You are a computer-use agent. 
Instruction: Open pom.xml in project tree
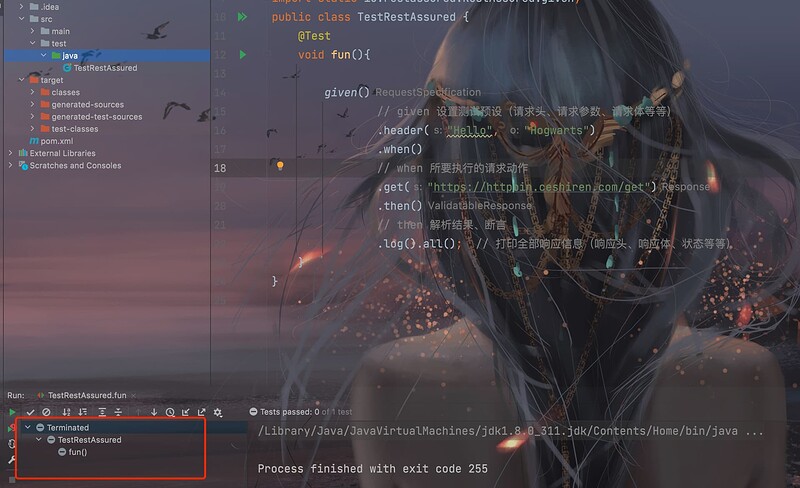[57, 141]
